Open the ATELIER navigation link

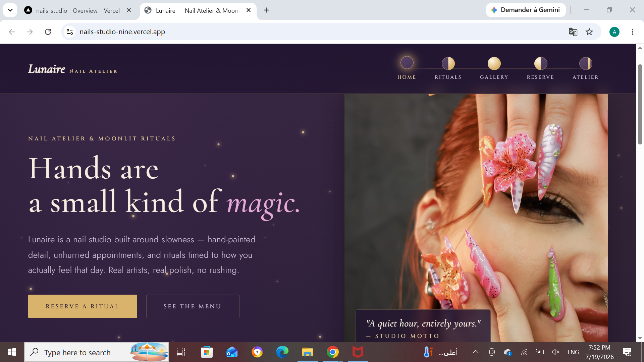(x=586, y=77)
